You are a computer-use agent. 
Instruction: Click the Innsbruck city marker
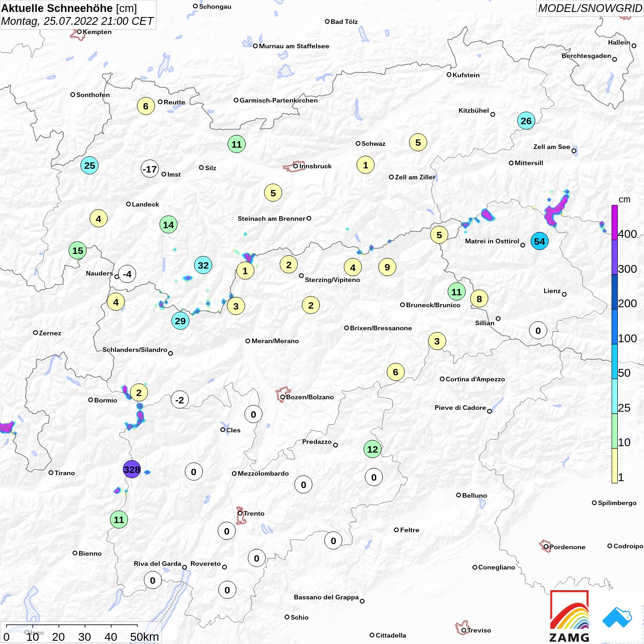296,166
